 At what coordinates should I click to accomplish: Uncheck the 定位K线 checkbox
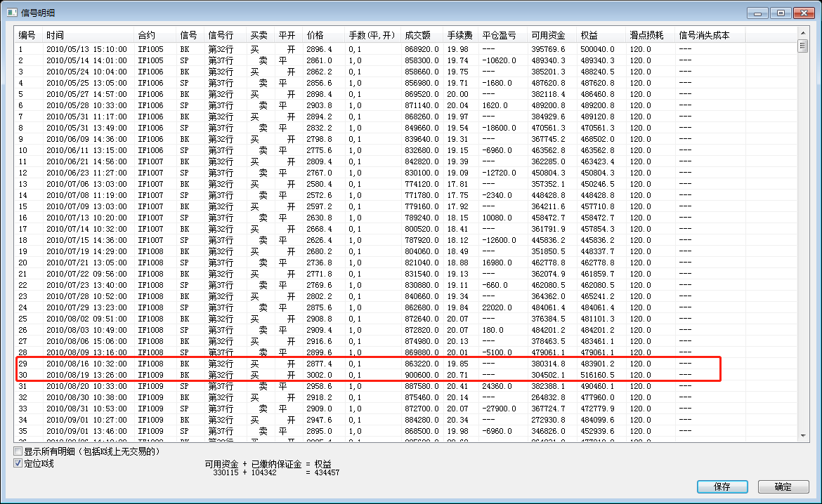coord(18,463)
